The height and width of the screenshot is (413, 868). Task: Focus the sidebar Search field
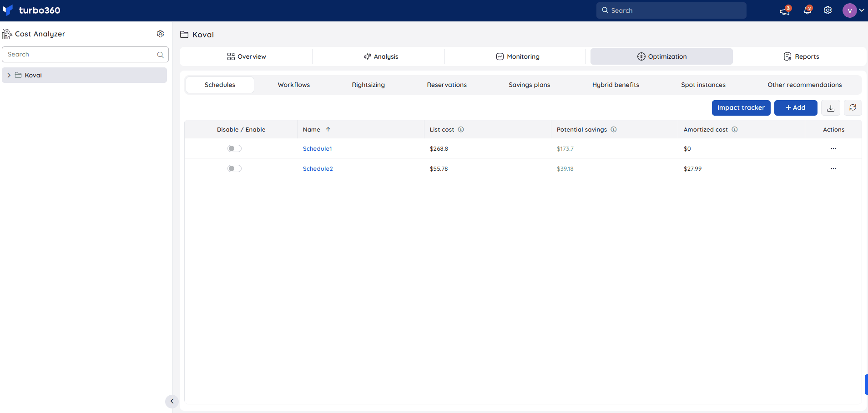[x=85, y=54]
